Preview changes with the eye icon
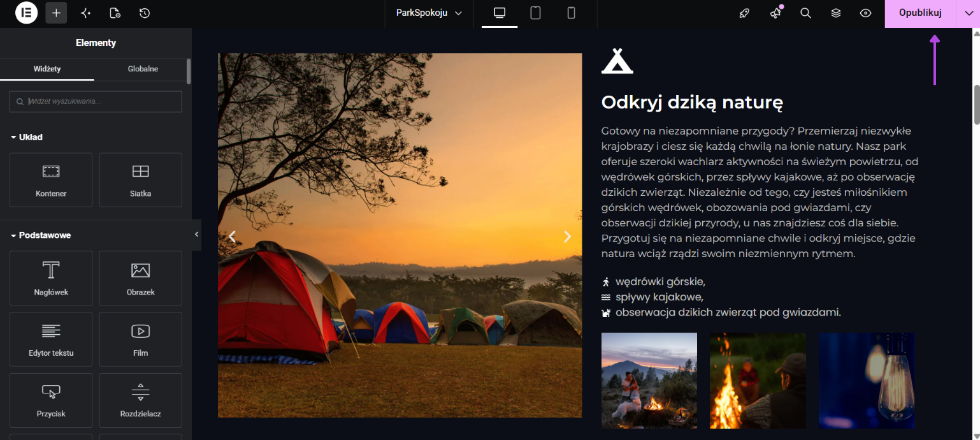980x440 pixels. [x=865, y=13]
